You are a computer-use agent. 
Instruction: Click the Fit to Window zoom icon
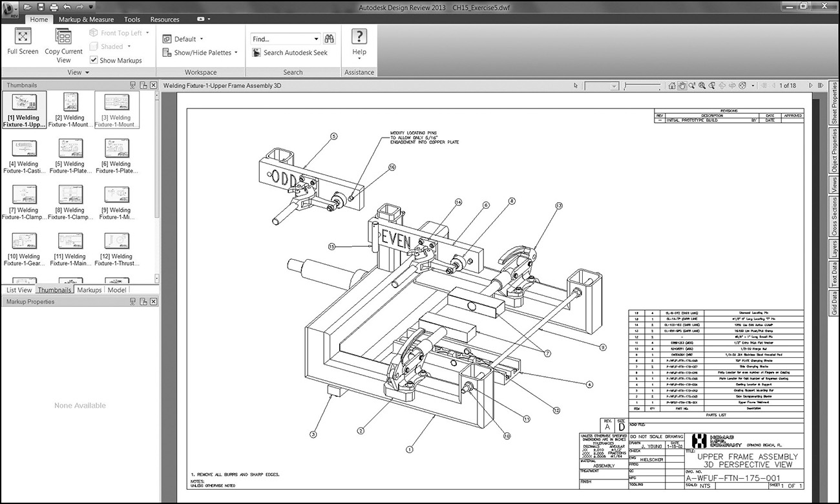(702, 85)
